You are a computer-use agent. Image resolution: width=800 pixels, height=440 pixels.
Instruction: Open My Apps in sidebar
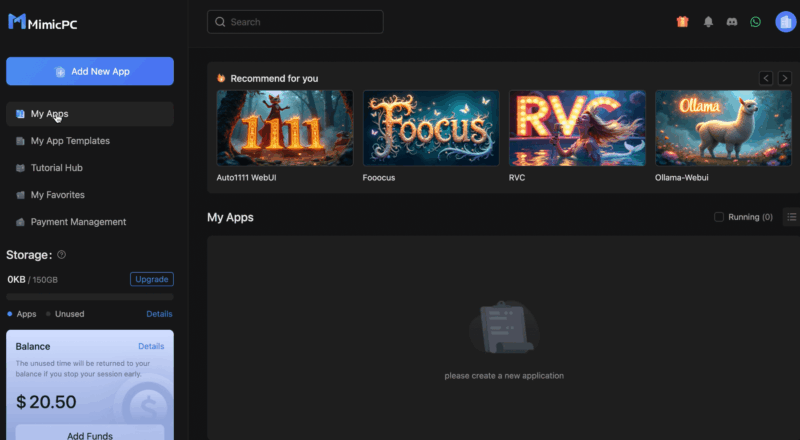pos(90,114)
